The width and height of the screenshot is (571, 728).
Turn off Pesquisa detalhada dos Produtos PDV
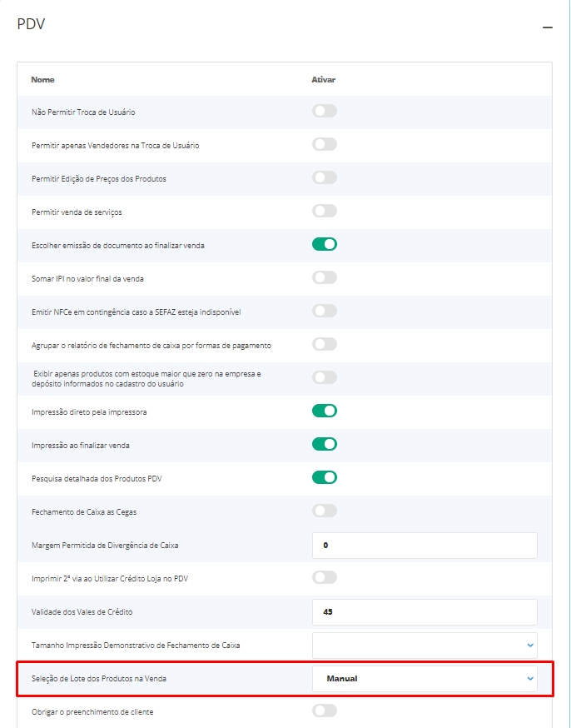click(x=325, y=477)
